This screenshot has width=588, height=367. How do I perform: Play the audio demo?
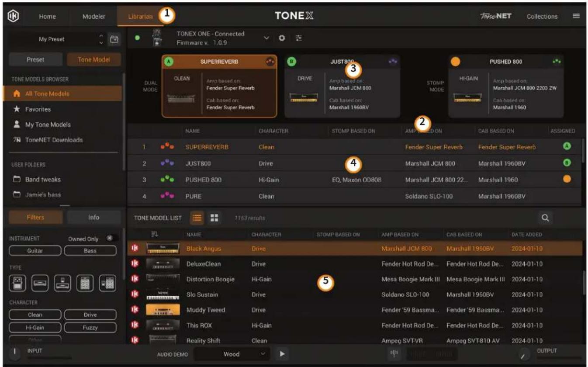(x=282, y=354)
